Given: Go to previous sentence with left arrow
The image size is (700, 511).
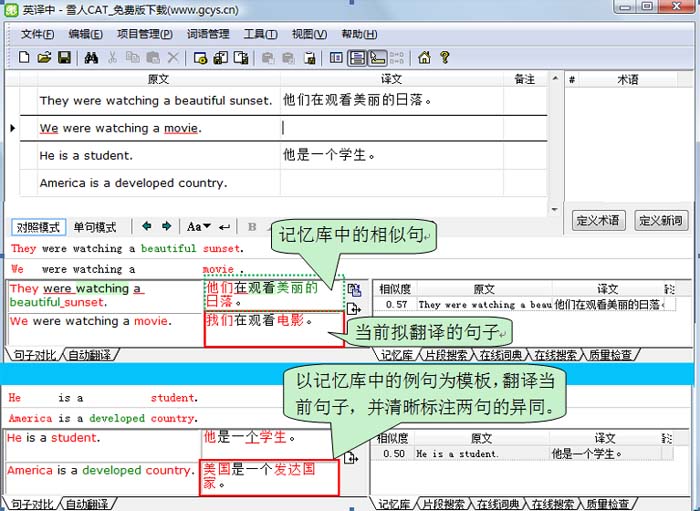Looking at the screenshot, I should [147, 227].
